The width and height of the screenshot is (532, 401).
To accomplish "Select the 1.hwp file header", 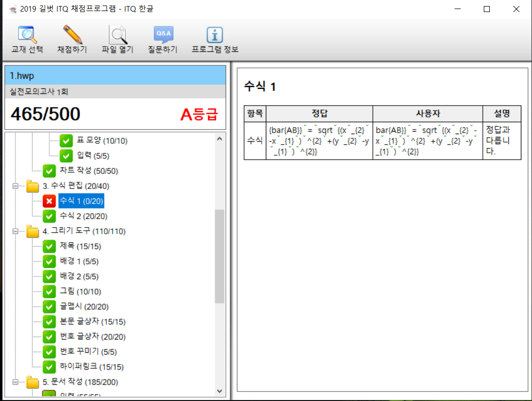I will click(115, 76).
